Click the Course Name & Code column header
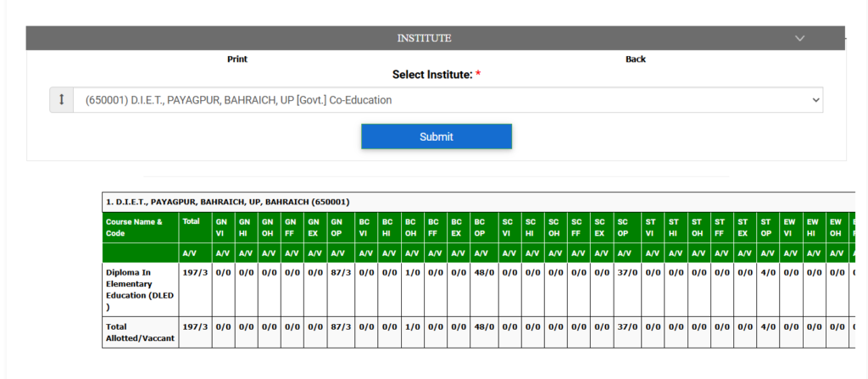Image resolution: width=868 pixels, height=379 pixels. pos(140,226)
